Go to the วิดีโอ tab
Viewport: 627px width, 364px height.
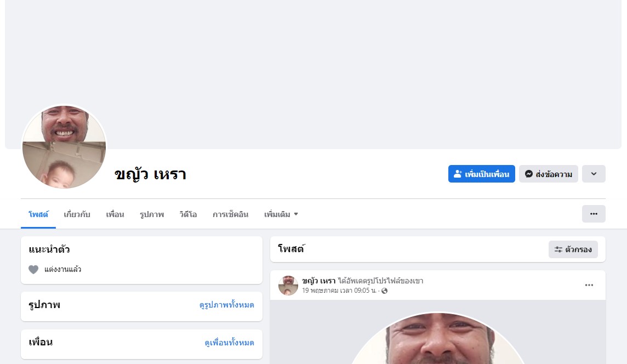(x=188, y=214)
